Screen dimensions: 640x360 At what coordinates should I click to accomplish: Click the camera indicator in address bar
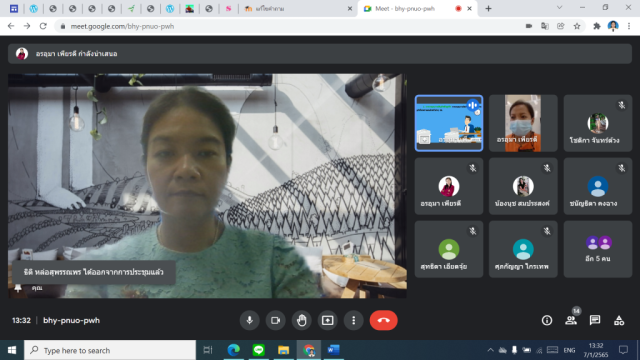tap(529, 26)
